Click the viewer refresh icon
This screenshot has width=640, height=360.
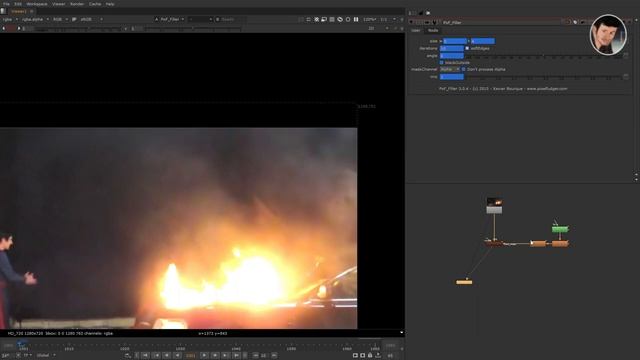click(348, 19)
